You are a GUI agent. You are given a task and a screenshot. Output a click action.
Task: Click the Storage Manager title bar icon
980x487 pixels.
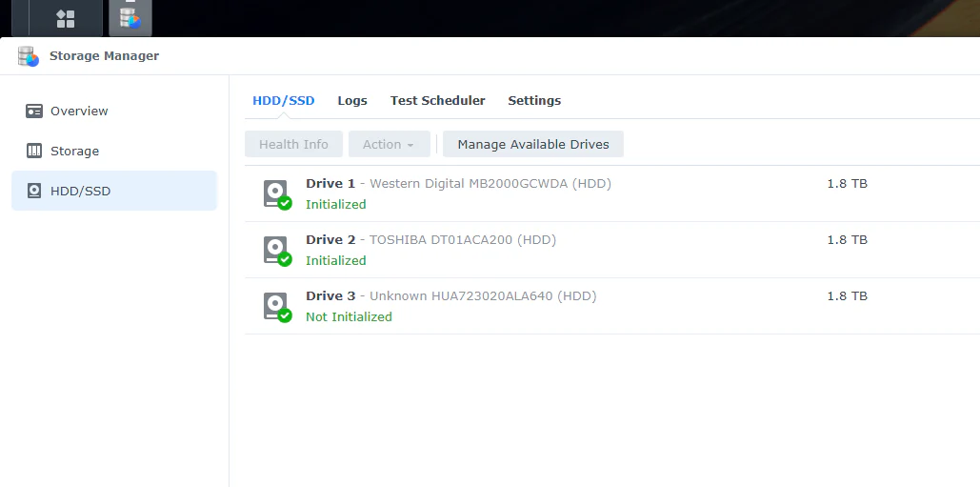coord(29,56)
